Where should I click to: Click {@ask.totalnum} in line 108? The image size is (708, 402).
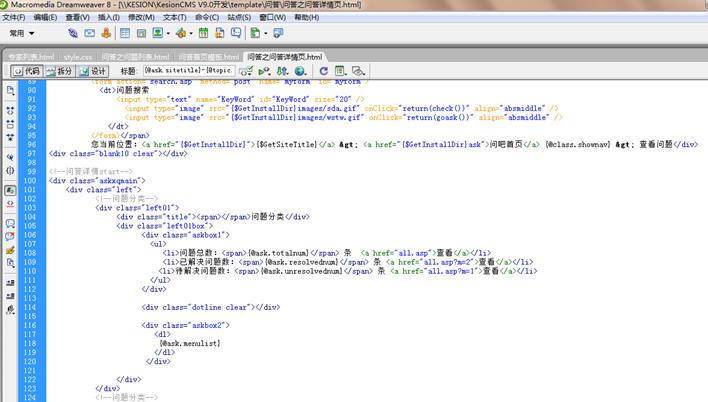pos(279,253)
